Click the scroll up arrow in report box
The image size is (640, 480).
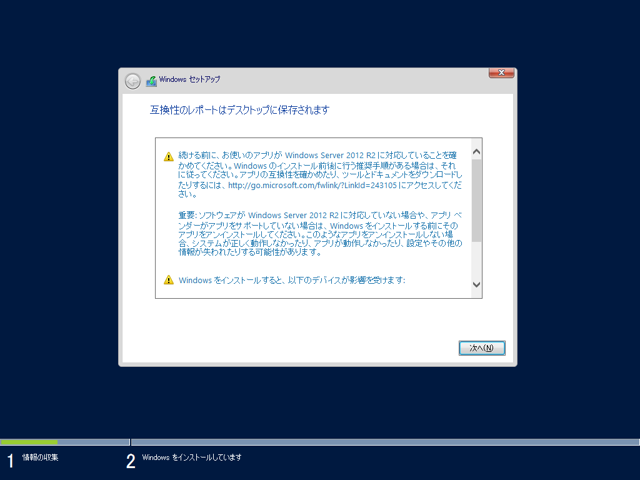pyautogui.click(x=476, y=152)
